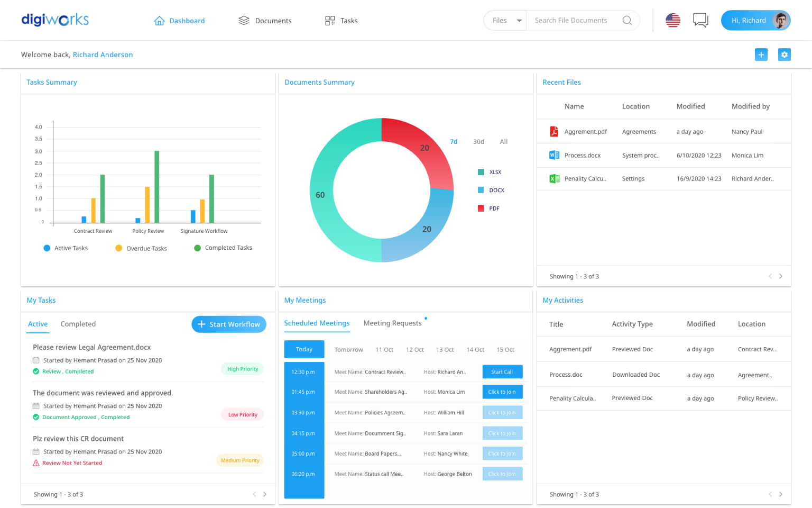This screenshot has height=508, width=812.
Task: Click the PDF icon beside Aggrement.pdf
Action: pos(554,131)
